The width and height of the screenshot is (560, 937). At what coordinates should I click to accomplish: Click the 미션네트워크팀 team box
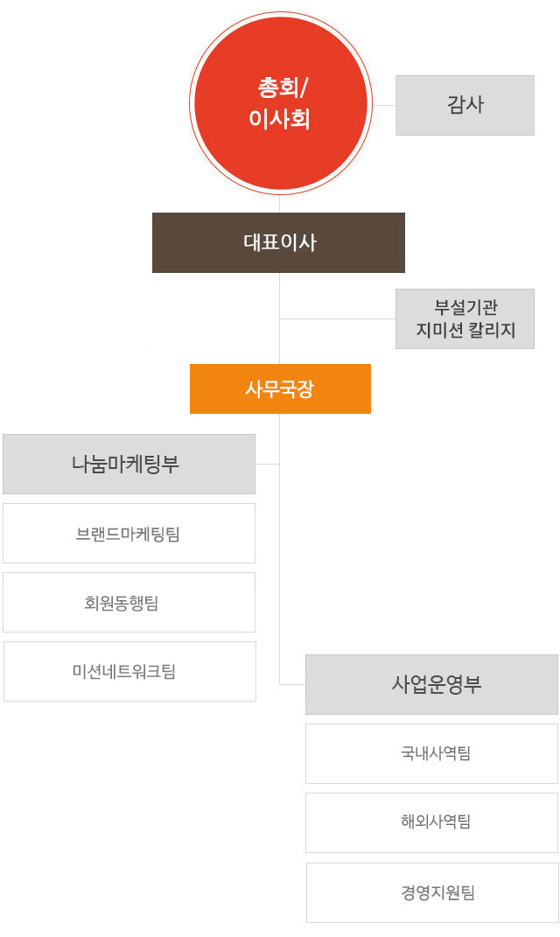pyautogui.click(x=129, y=671)
